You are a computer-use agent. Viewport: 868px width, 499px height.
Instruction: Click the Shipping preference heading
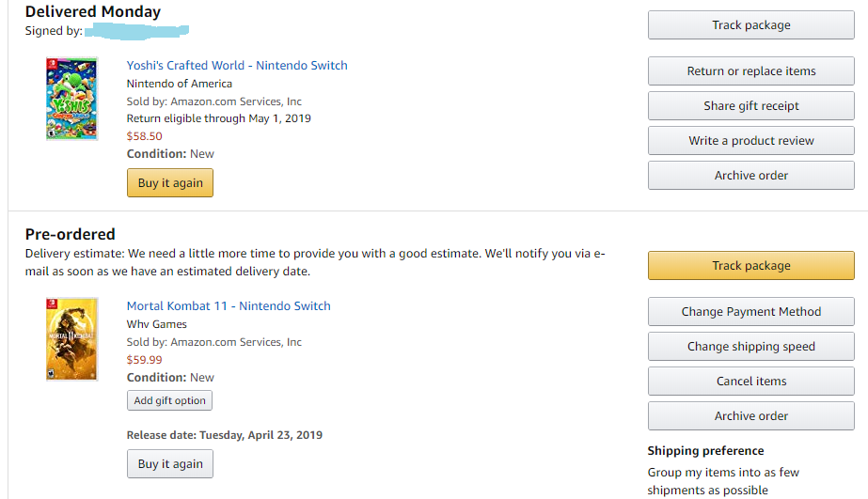click(705, 451)
